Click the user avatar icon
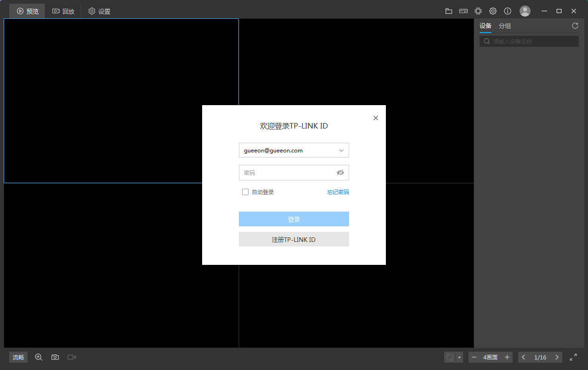Screen dimensions: 588x370 [x=525, y=11]
